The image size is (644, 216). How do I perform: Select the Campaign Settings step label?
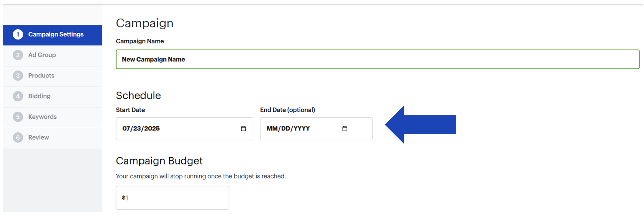56,34
